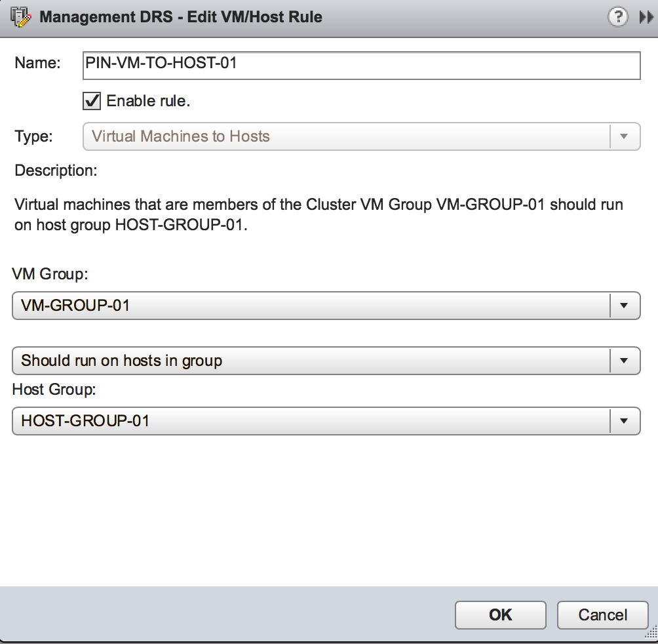The width and height of the screenshot is (658, 644).
Task: Open 'Should run on hosts in group' dropdown
Action: tap(311, 361)
